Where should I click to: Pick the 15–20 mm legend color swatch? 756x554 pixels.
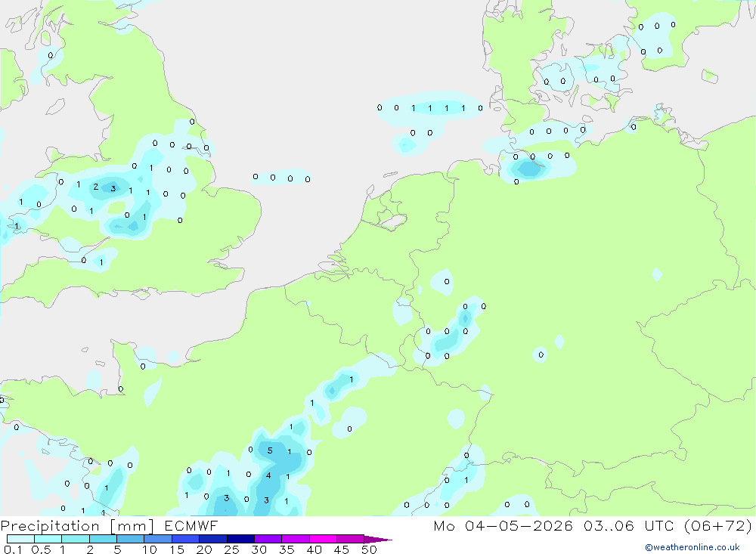click(186, 539)
